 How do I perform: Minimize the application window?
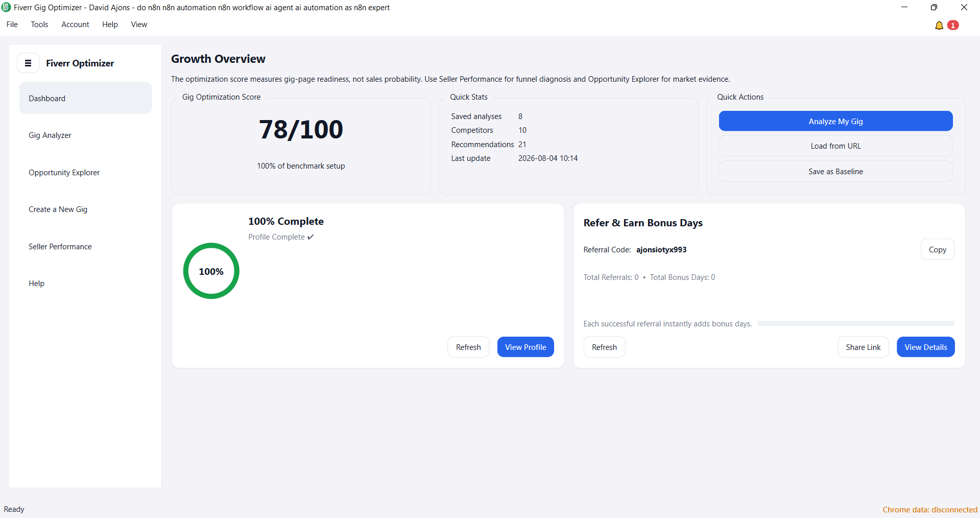(904, 7)
